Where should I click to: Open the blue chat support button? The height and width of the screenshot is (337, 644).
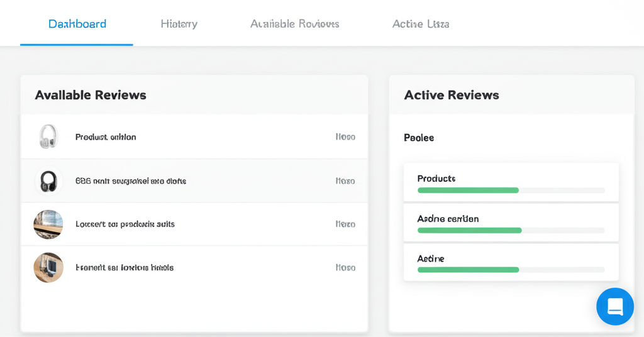click(x=614, y=306)
